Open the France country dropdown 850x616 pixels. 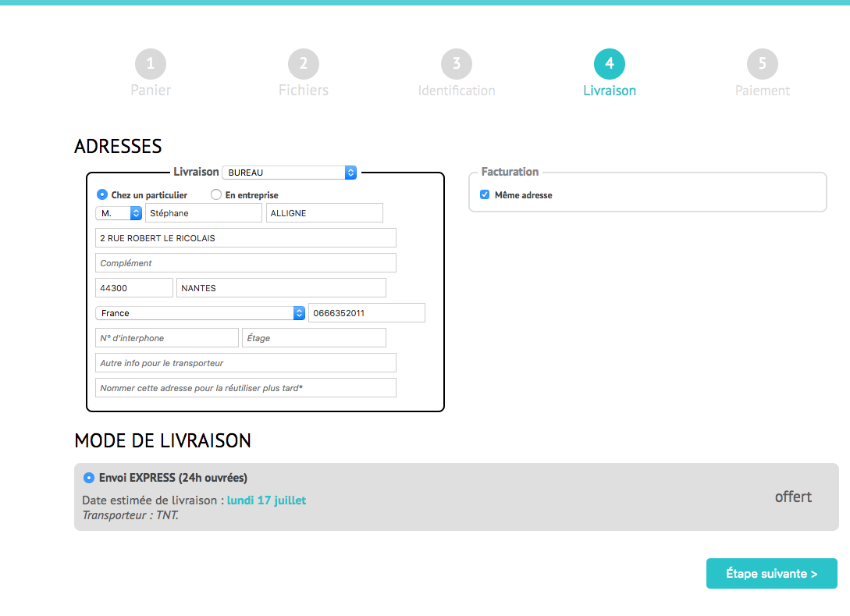200,313
